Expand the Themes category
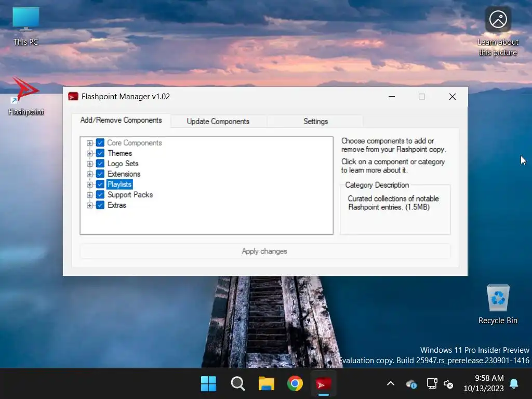 tap(89, 153)
